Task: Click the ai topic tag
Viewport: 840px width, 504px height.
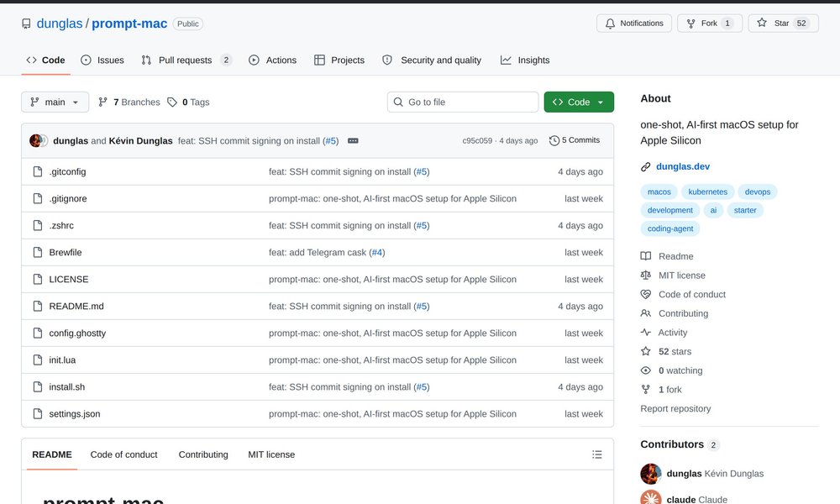Action: pyautogui.click(x=713, y=210)
